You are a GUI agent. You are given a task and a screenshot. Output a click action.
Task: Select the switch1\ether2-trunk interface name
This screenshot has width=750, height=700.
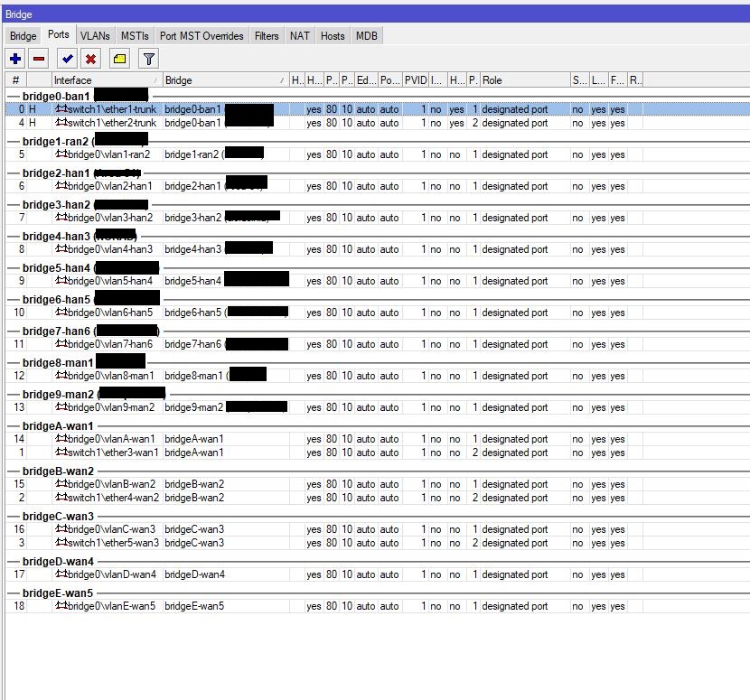(x=112, y=123)
